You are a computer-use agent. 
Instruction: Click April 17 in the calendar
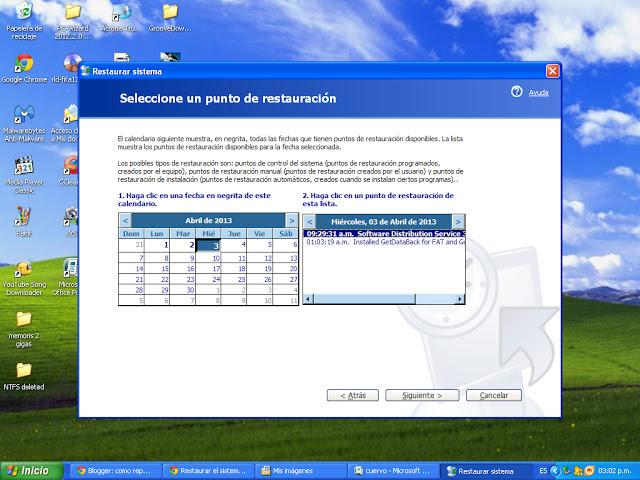(x=209, y=269)
